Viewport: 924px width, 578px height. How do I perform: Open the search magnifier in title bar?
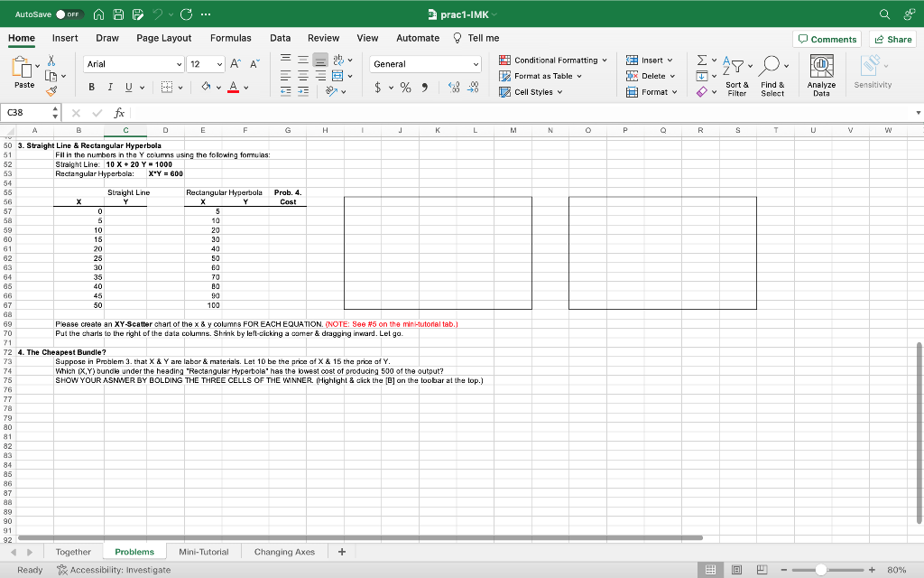point(884,14)
